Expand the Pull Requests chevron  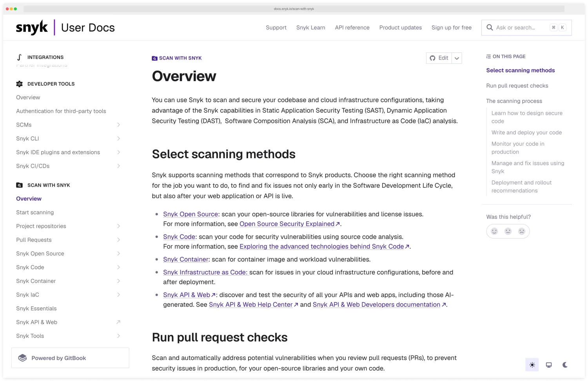(x=118, y=240)
